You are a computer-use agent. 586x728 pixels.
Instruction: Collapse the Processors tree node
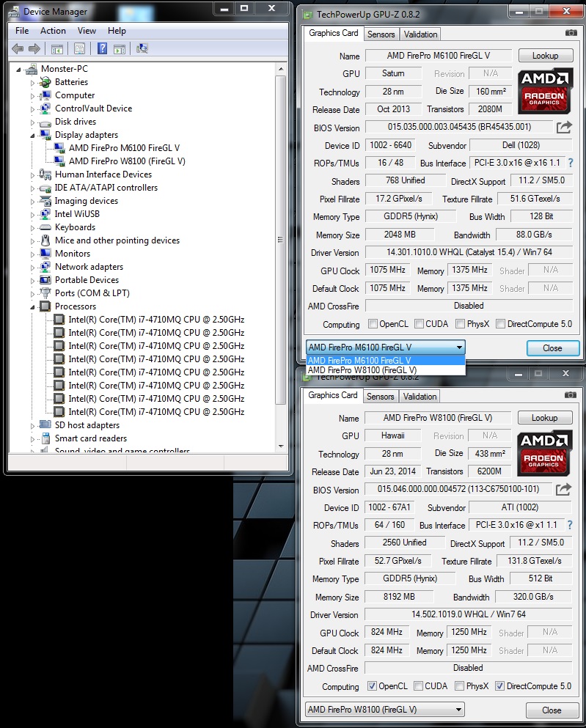coord(32,306)
